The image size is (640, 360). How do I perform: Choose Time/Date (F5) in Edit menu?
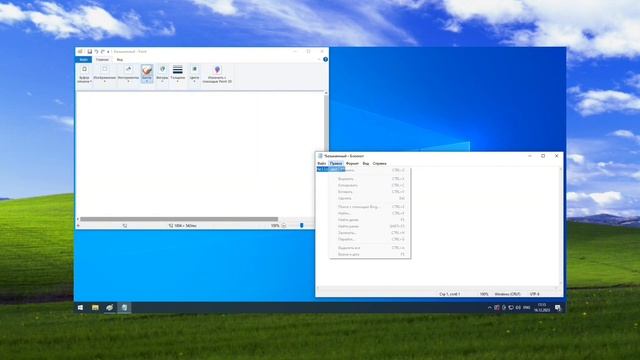[x=370, y=254]
